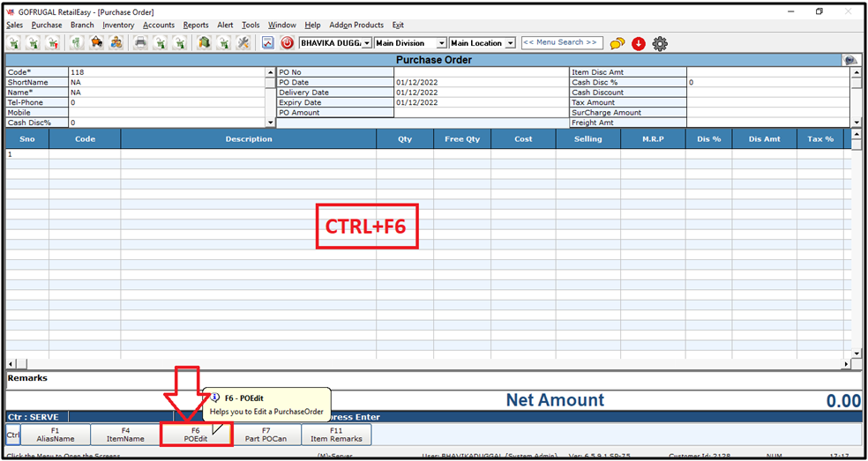Viewport: 868px width, 461px height.
Task: Open the Window menu
Action: tap(282, 25)
